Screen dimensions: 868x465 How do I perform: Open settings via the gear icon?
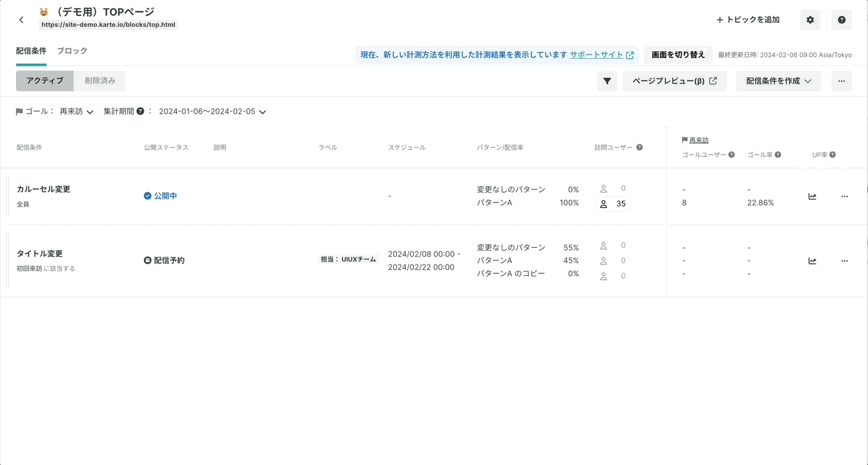coord(810,20)
